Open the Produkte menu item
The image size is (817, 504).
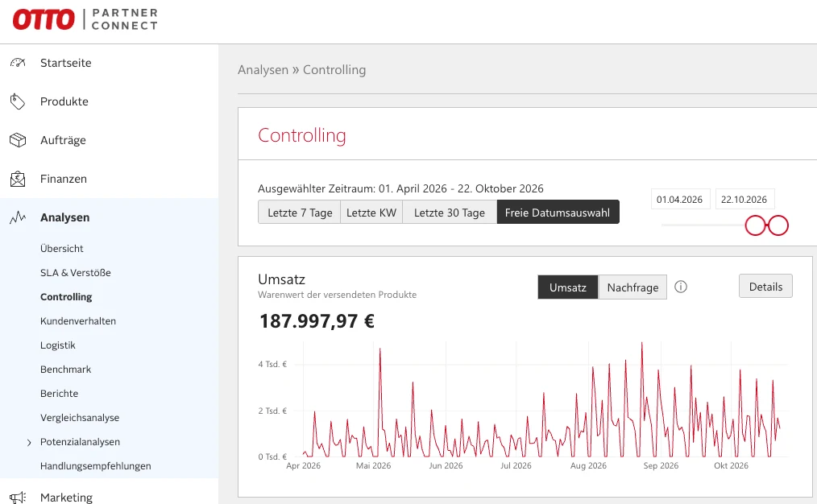(64, 101)
